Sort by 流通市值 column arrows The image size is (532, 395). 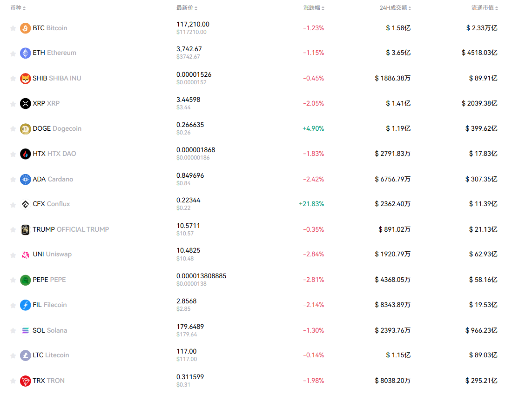[x=497, y=8]
